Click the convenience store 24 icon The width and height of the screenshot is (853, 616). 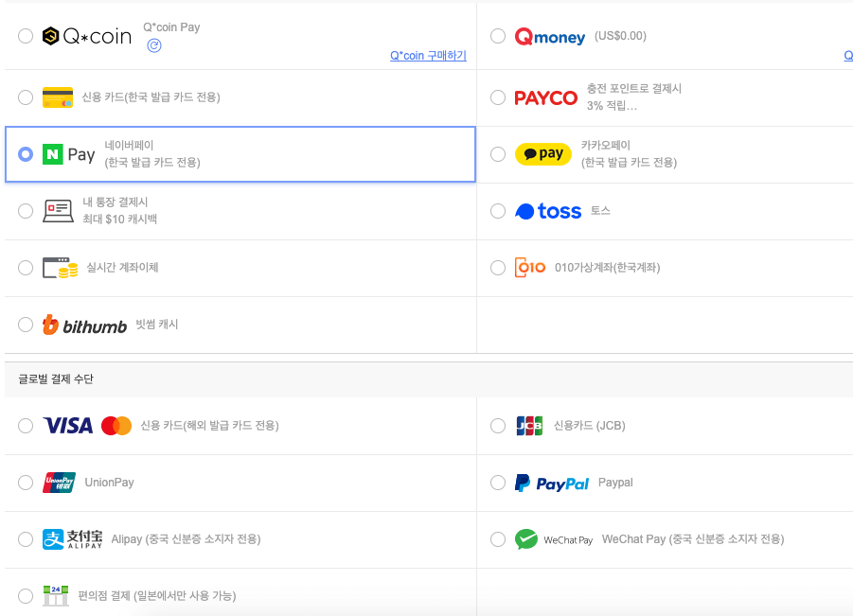click(56, 596)
